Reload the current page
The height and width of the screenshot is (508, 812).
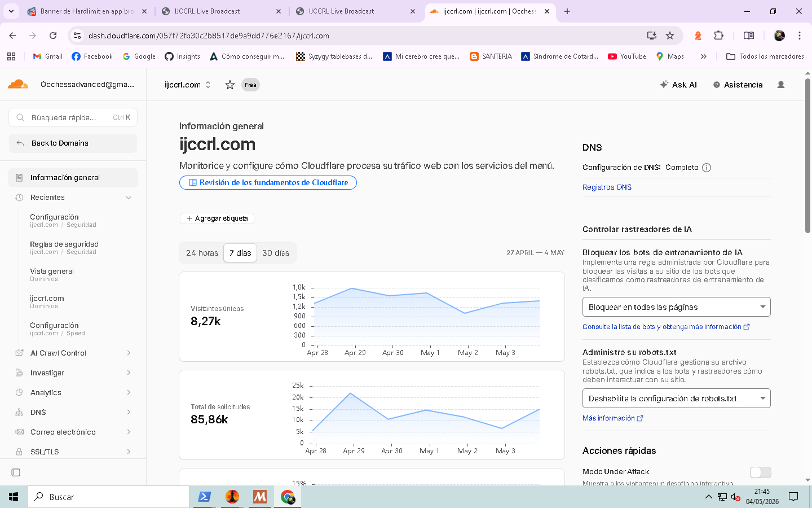point(53,36)
